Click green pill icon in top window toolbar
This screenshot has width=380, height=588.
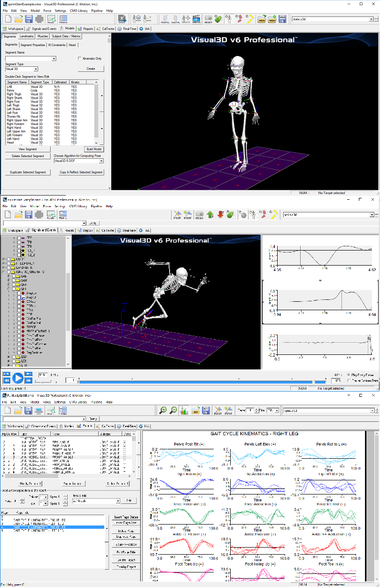218,19
